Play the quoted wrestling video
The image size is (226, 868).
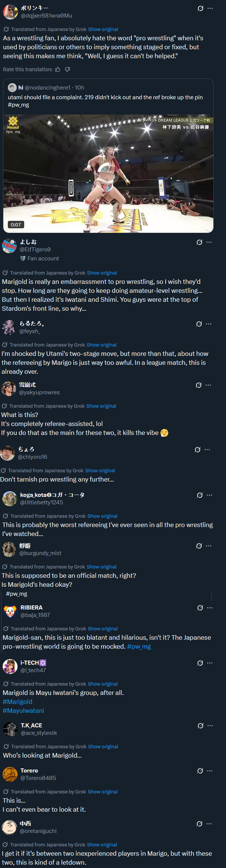108,173
